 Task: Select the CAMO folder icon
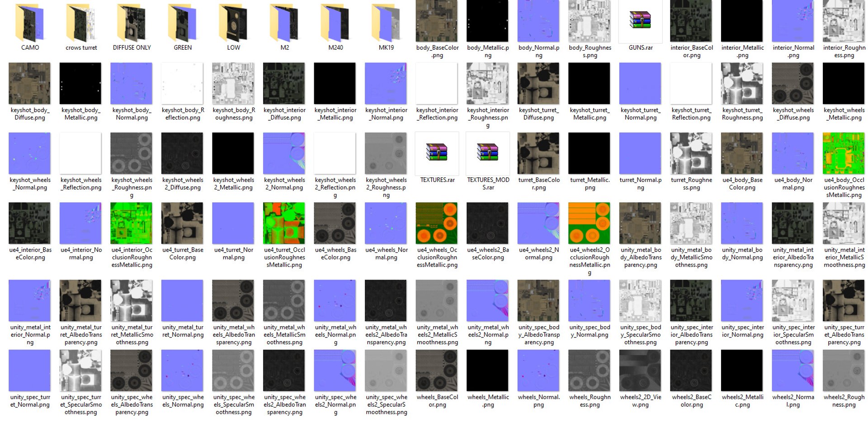click(30, 22)
